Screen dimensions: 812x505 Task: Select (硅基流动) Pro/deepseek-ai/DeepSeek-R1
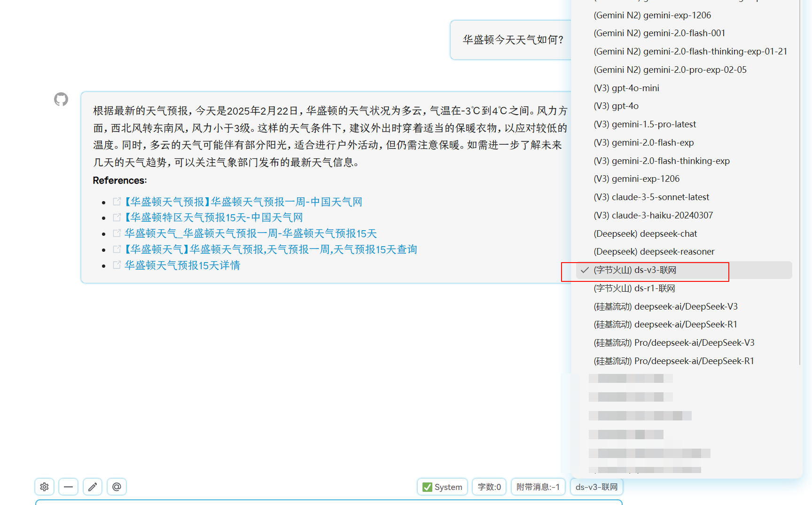click(x=684, y=361)
